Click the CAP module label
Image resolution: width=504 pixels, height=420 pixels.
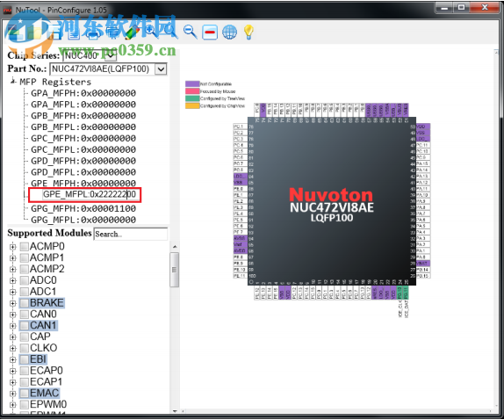[x=40, y=337]
